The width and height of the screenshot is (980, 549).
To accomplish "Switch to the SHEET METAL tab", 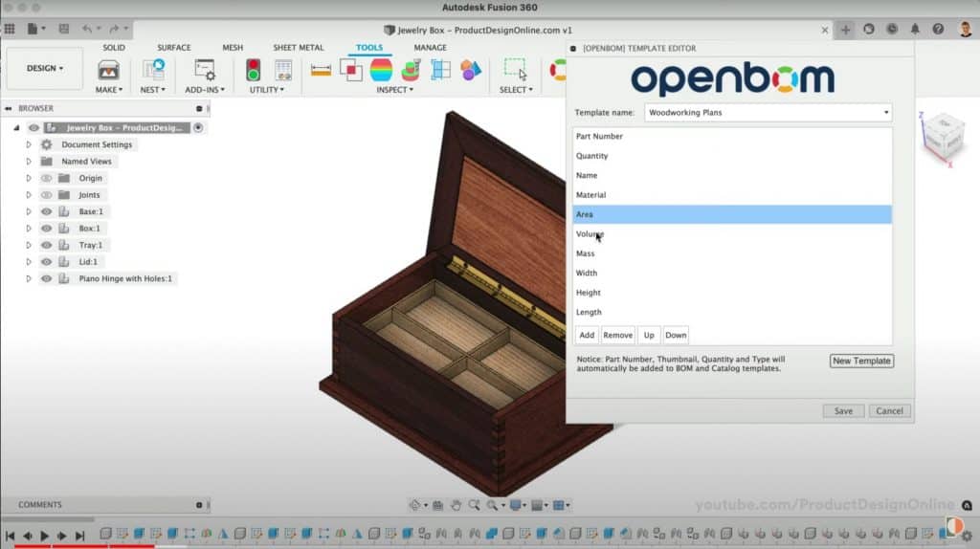I will click(x=299, y=48).
